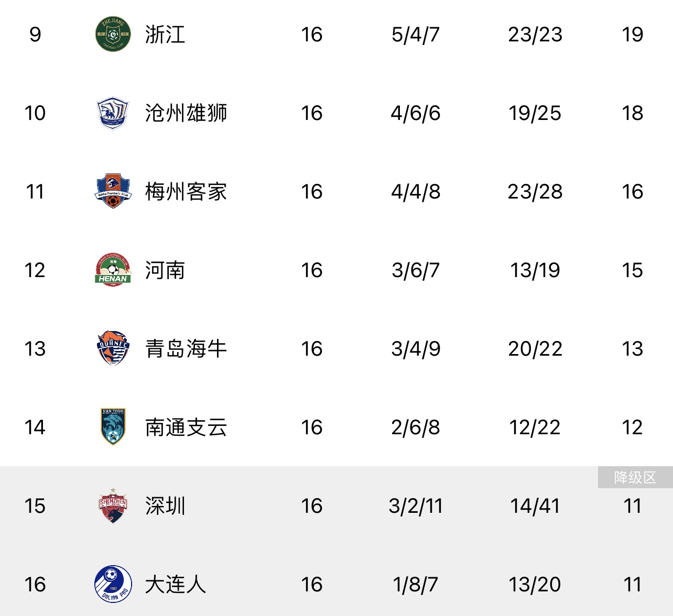Open the Qingdao Hainiu crest icon
The width and height of the screenshot is (673, 616).
point(113,348)
